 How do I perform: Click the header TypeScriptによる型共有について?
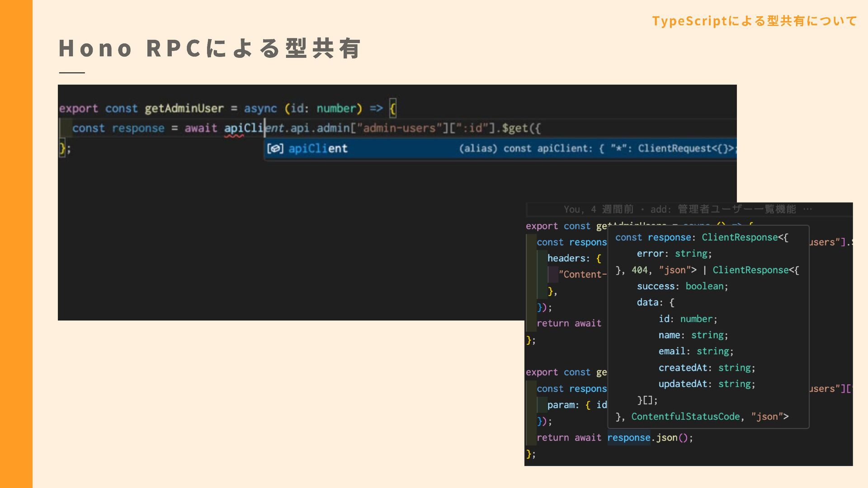coord(754,21)
